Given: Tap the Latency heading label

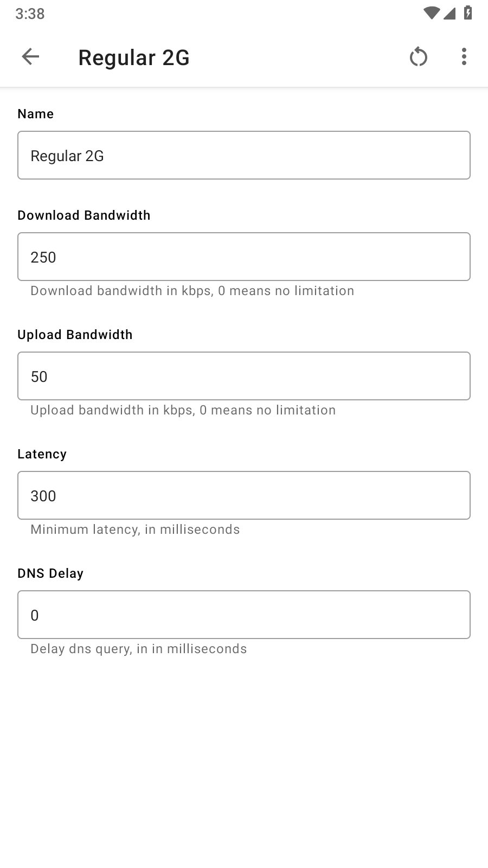Looking at the screenshot, I should coord(42,454).
